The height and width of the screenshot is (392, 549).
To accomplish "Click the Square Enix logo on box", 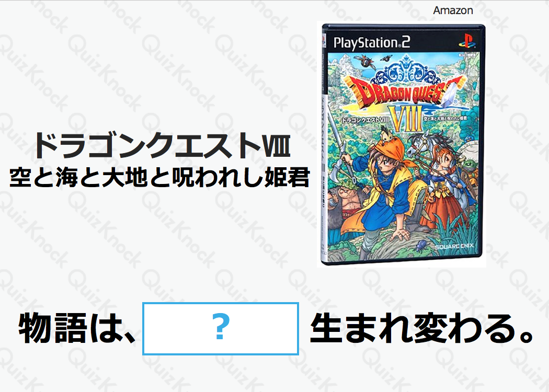I will 454,246.
